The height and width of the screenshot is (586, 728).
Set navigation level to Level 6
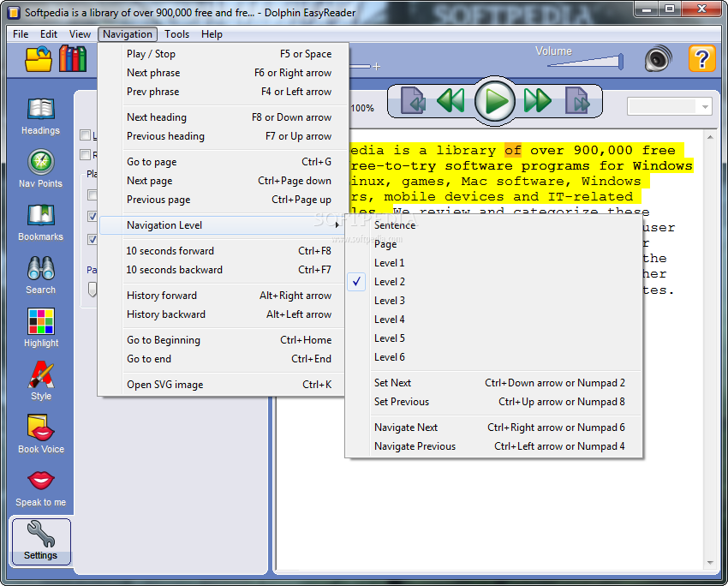(x=494, y=357)
